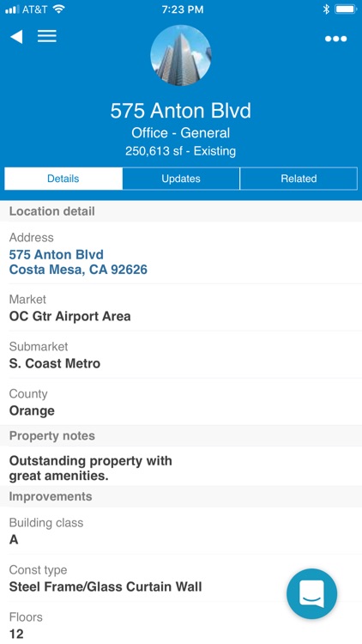362x644 pixels.
Task: Select the OC Gtr Airport Area market field
Action: 181,307
